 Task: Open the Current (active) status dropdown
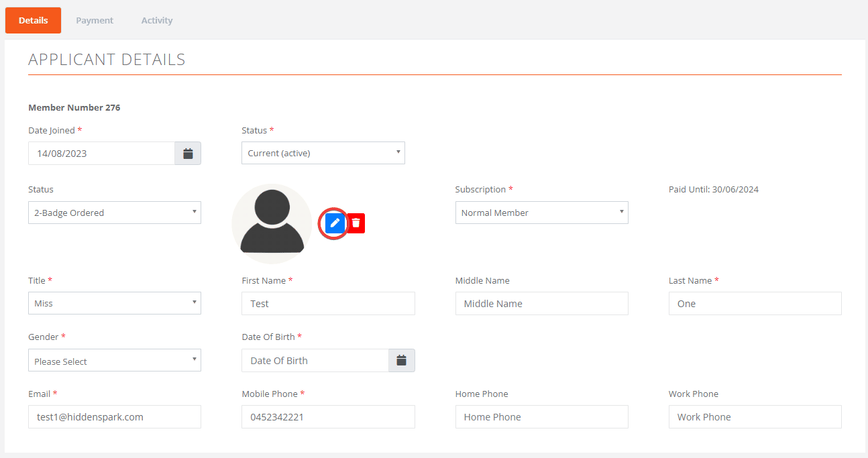coord(323,153)
